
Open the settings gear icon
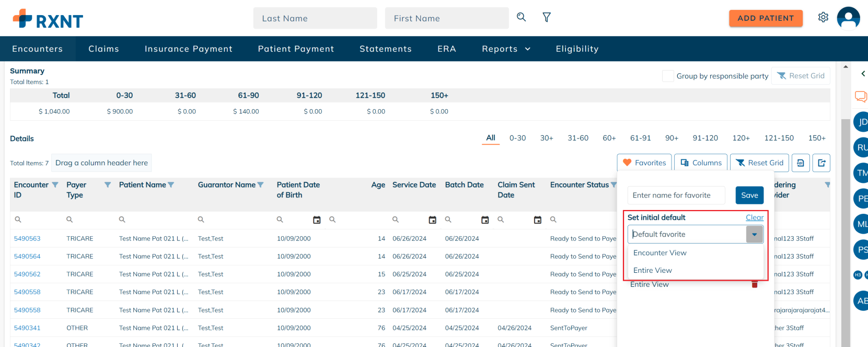coord(823,18)
